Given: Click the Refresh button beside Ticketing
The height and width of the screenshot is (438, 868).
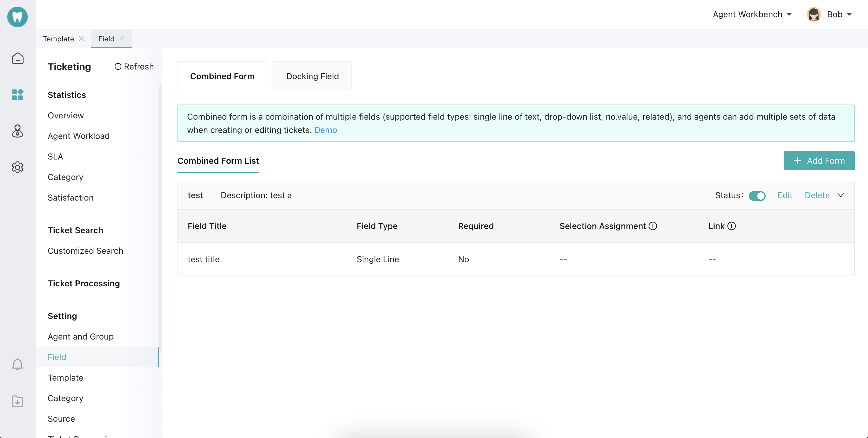Looking at the screenshot, I should 134,66.
